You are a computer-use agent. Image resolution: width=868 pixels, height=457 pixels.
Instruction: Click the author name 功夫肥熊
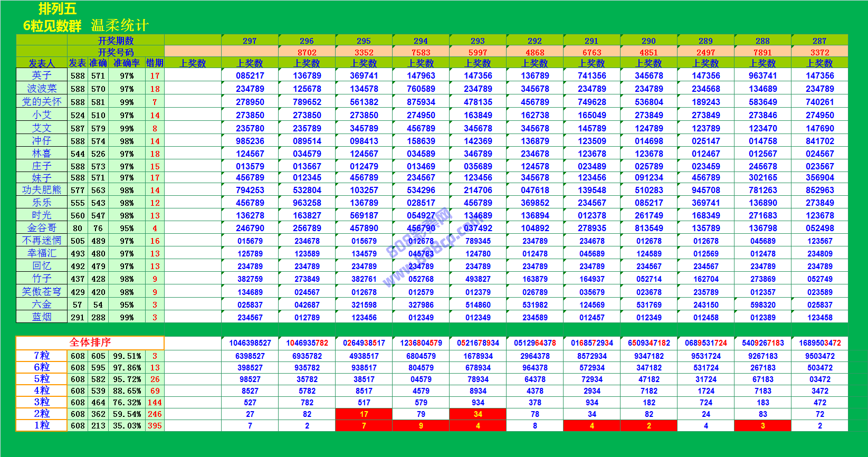click(42, 190)
